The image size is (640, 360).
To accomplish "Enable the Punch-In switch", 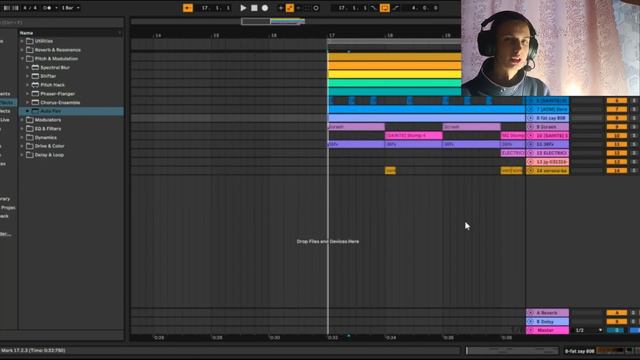I will click(x=373, y=8).
